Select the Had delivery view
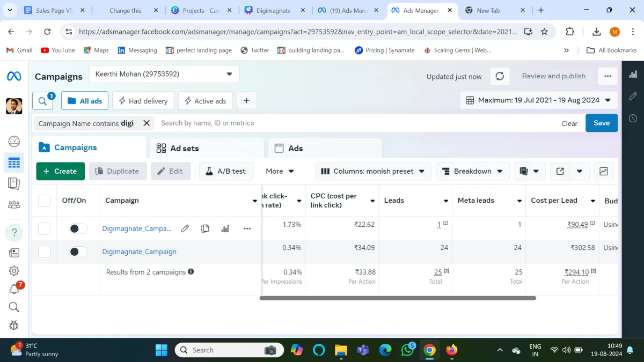The height and width of the screenshot is (362, 644). point(143,101)
